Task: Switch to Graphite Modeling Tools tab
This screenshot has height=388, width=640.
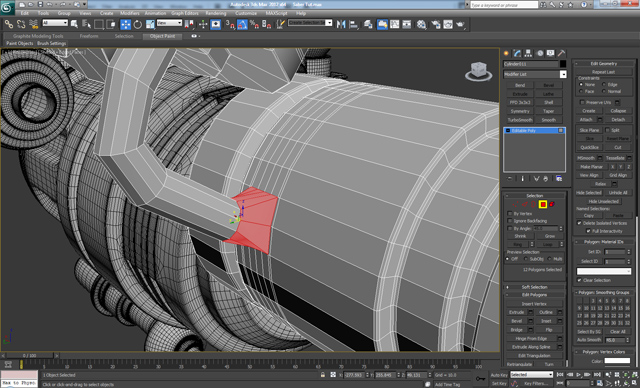Action: [38, 36]
